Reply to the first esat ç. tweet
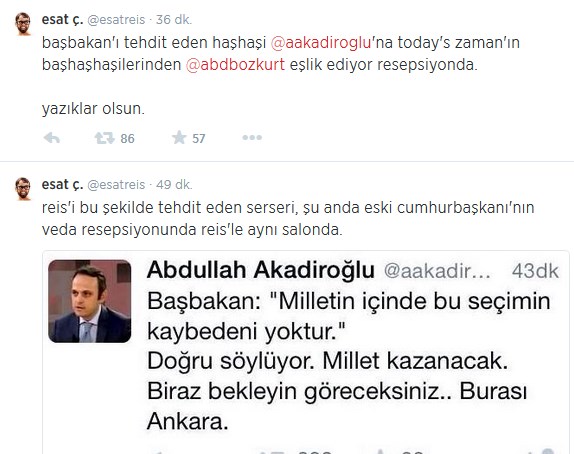This screenshot has width=574, height=454. coord(52,138)
